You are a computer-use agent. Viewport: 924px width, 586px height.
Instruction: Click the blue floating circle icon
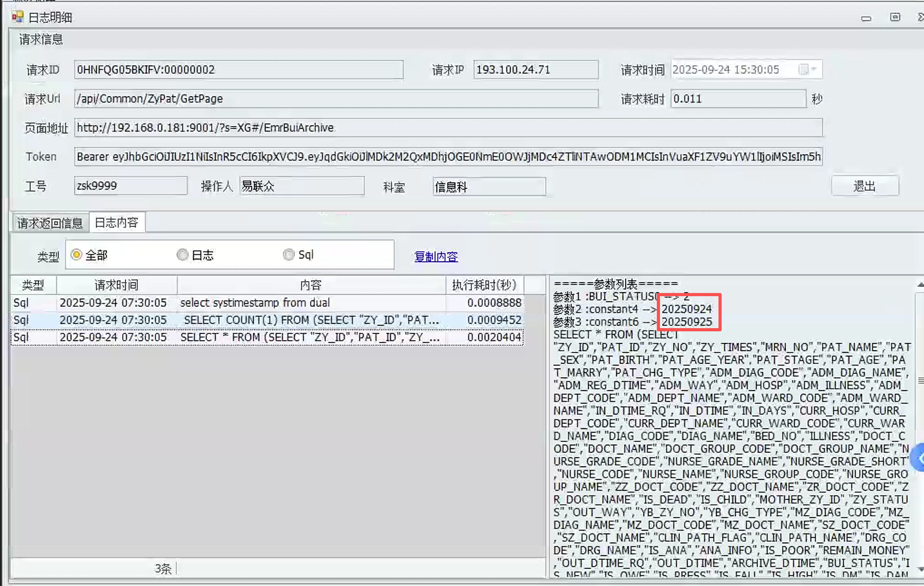(919, 458)
